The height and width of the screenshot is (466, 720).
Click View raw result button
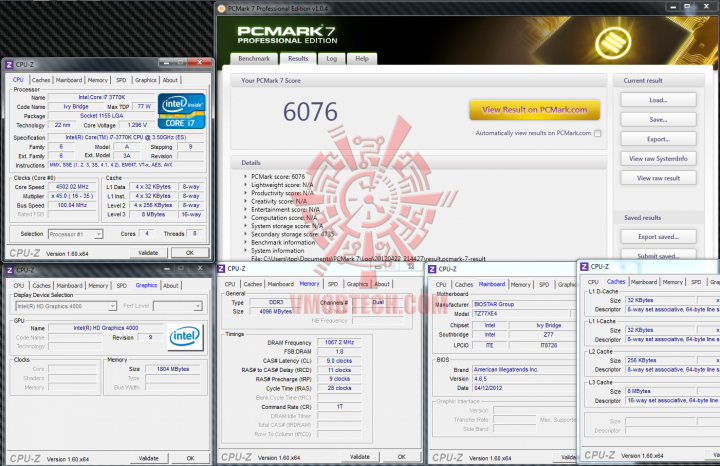[x=658, y=178]
